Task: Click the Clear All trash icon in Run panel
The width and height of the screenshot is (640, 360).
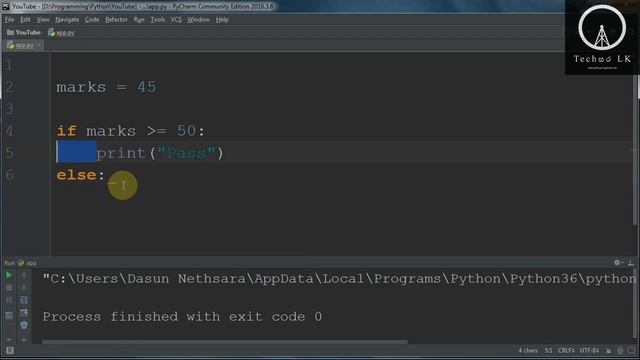Action: point(24,325)
